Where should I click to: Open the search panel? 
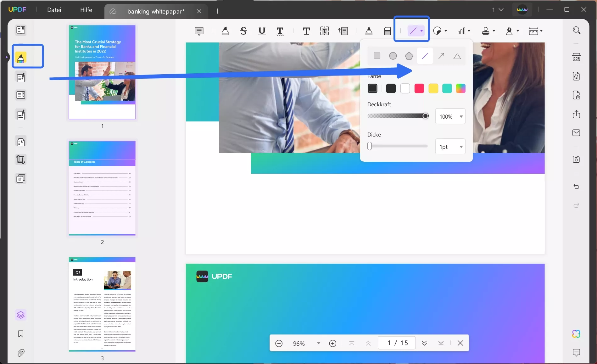click(577, 30)
